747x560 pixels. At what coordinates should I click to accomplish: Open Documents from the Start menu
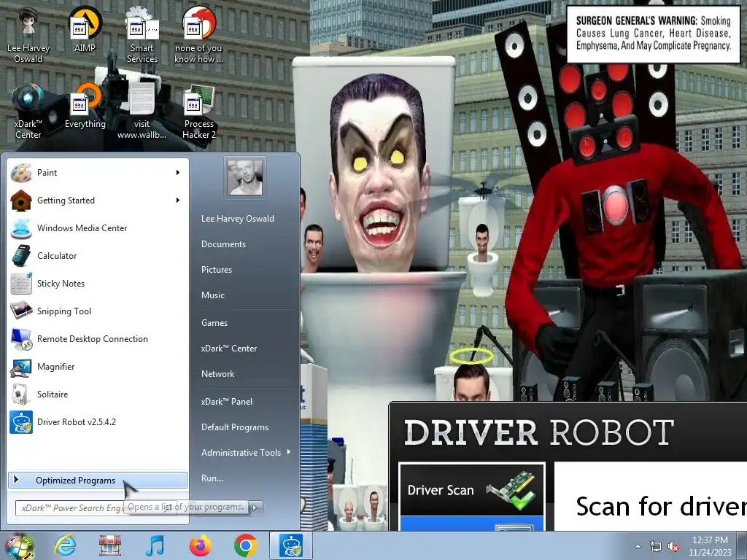pos(223,244)
